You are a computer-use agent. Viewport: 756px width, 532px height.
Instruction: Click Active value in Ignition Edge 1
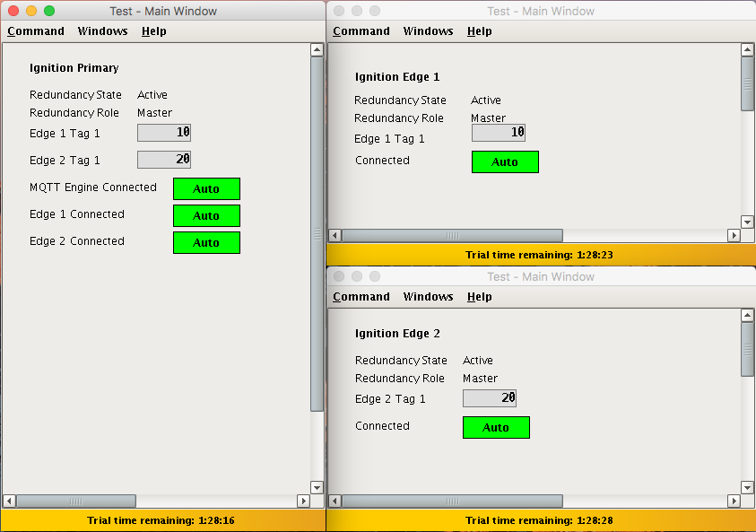click(x=486, y=100)
